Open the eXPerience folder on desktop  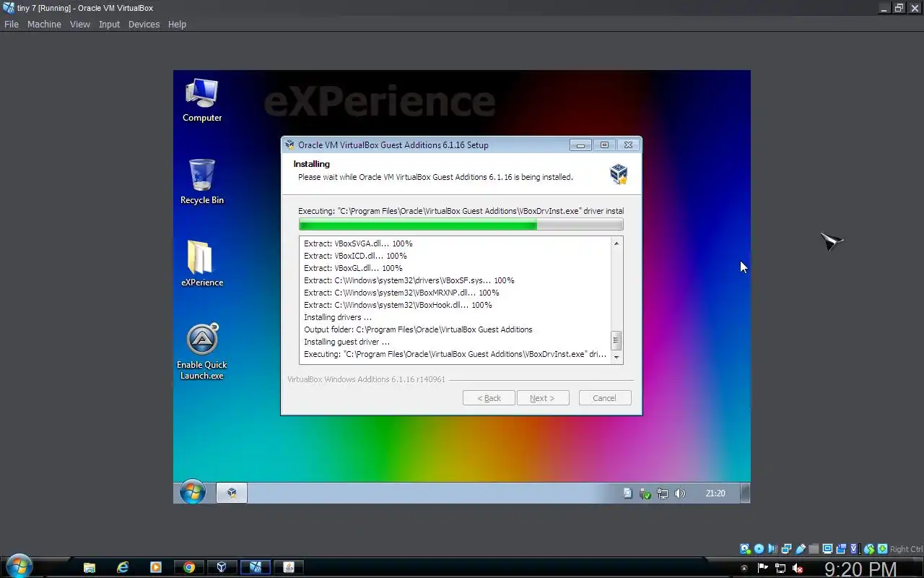coord(201,264)
